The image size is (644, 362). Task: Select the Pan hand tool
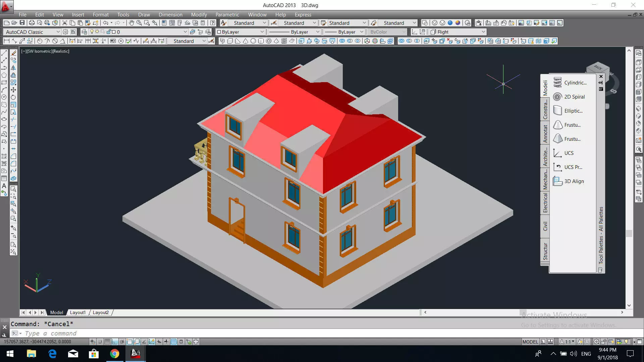pos(131,23)
